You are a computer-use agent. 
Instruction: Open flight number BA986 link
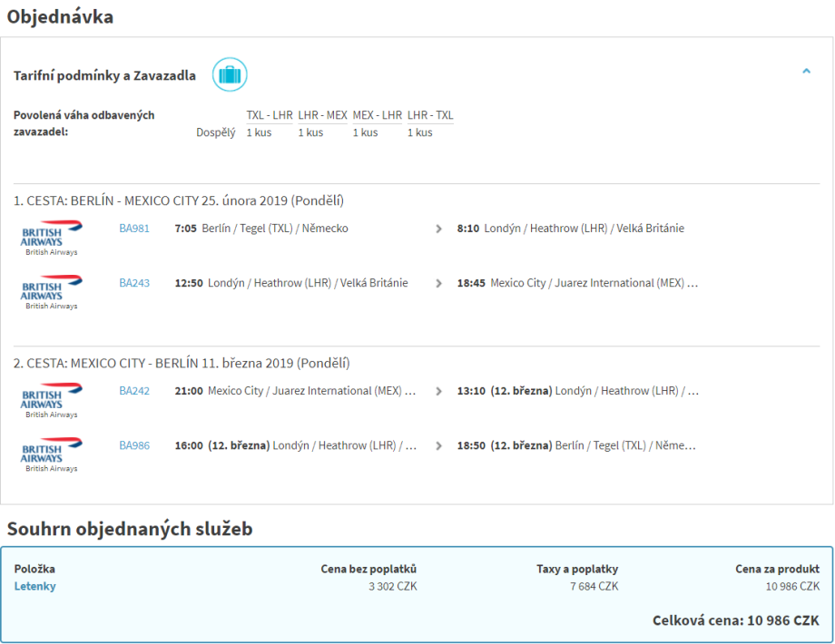click(x=134, y=445)
